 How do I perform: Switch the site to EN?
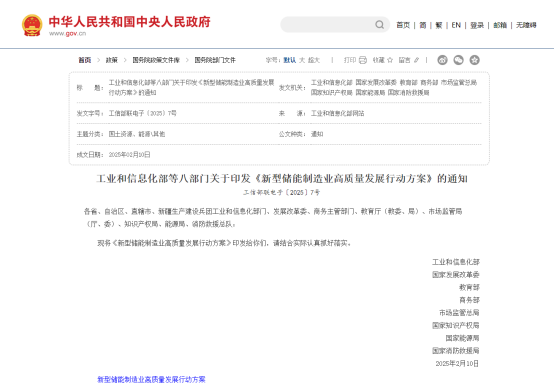coord(456,25)
